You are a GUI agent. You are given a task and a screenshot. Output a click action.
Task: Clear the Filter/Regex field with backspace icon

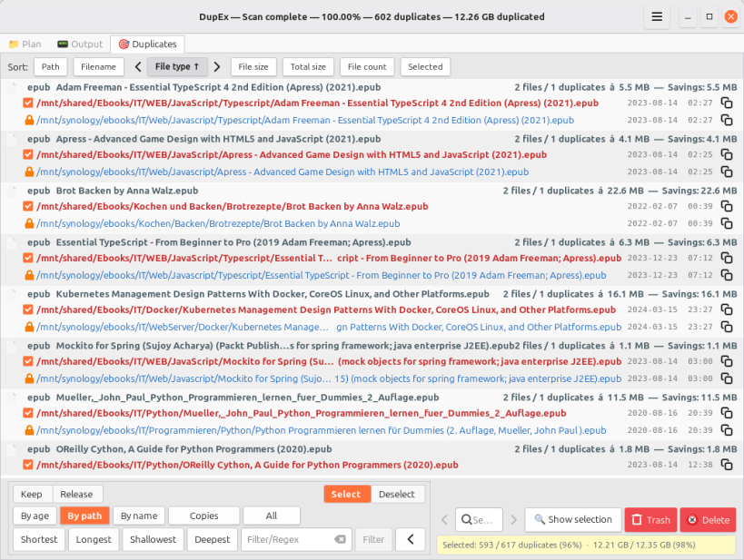pos(340,540)
